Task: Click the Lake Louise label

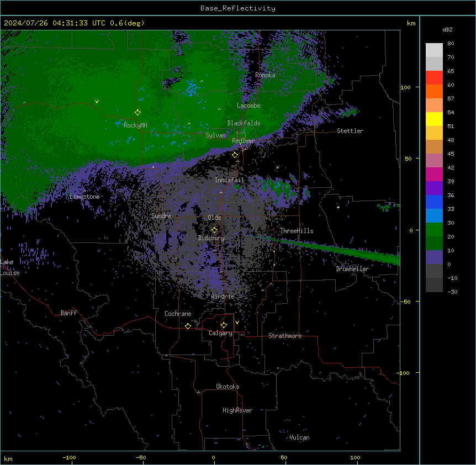Action: click(x=9, y=267)
